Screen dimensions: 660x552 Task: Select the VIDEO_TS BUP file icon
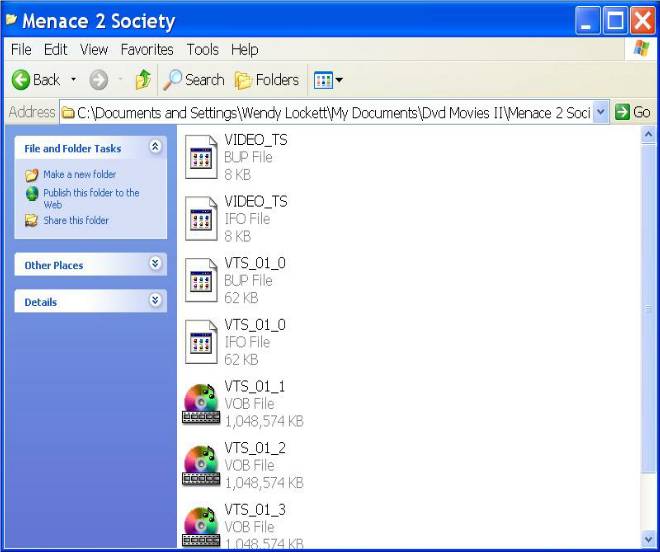tap(201, 157)
